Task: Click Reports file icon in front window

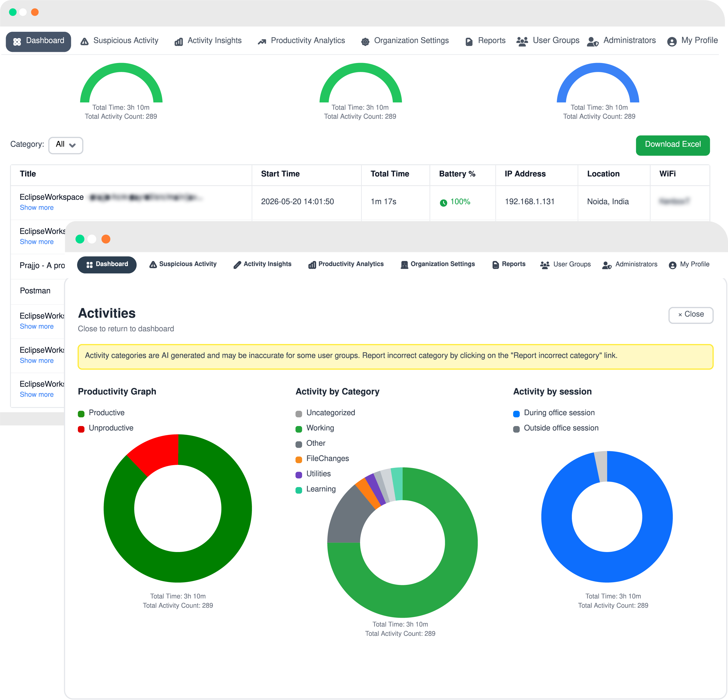Action: (496, 265)
